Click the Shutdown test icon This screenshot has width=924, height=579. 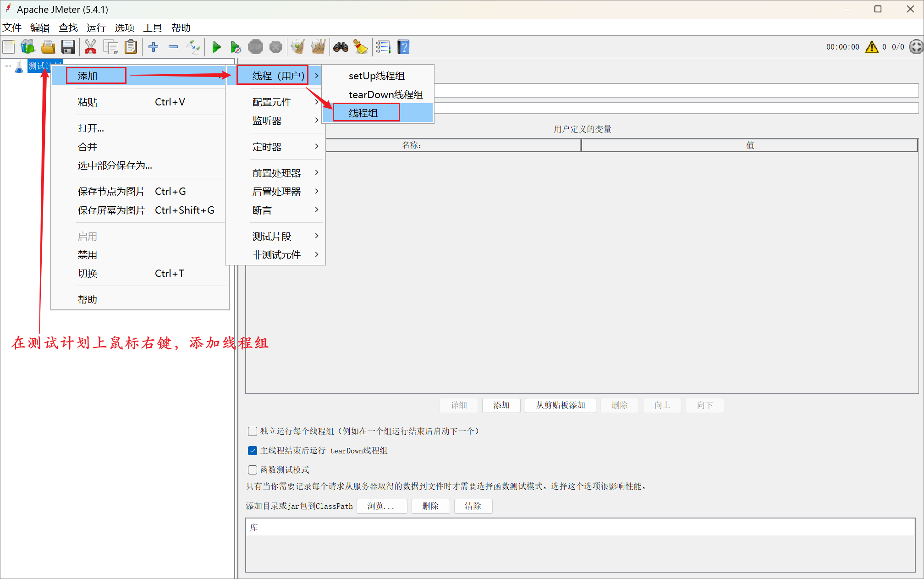tap(275, 47)
